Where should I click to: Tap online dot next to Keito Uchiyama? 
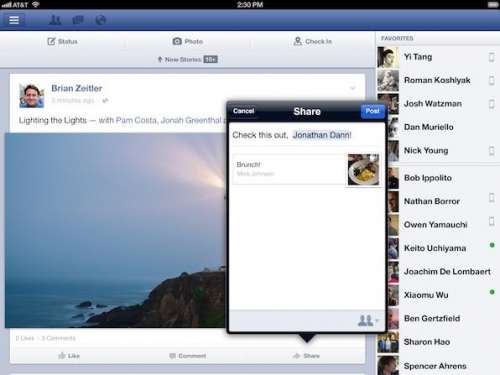(492, 245)
